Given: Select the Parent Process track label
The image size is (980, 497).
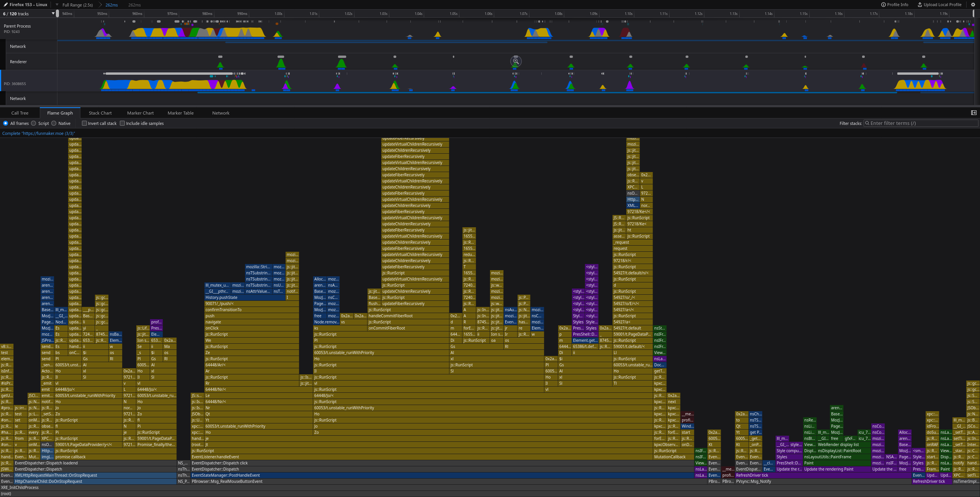Looking at the screenshot, I should coord(17,26).
